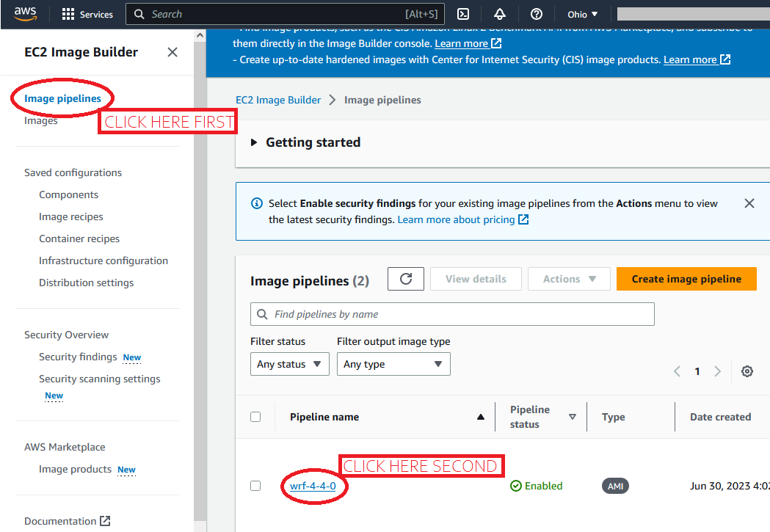Open table preferences gear icon
Image resolution: width=770 pixels, height=532 pixels.
747,371
